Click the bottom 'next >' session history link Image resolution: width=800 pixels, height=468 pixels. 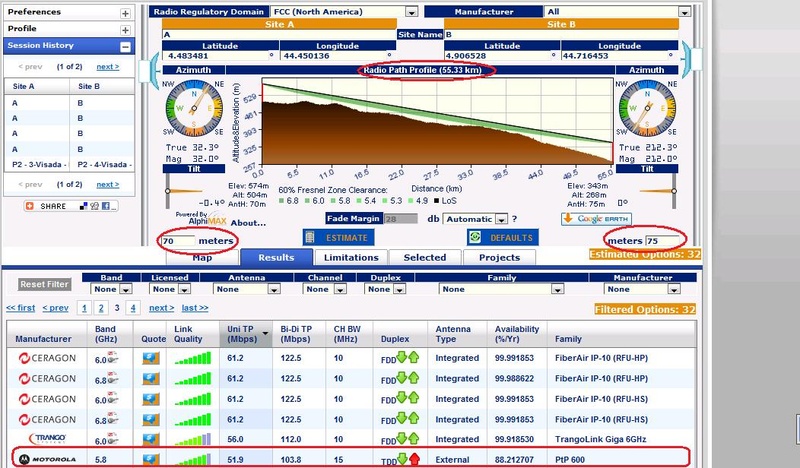(108, 185)
